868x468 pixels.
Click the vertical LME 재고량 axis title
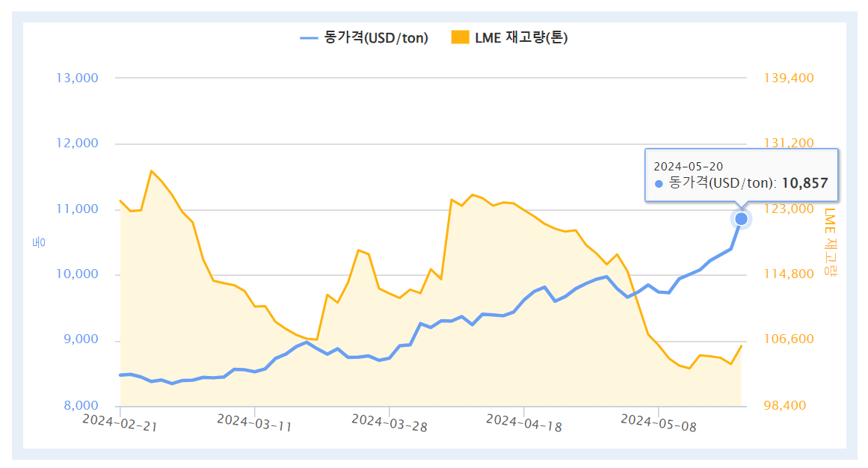point(830,241)
